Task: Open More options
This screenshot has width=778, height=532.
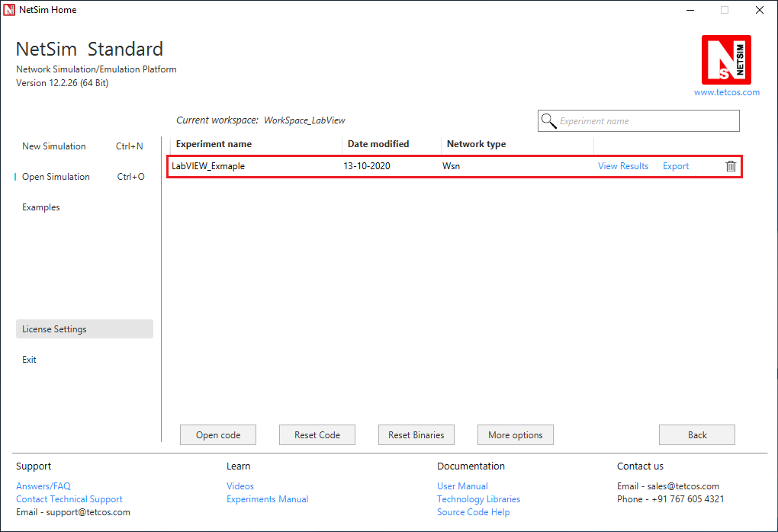Action: pos(515,434)
